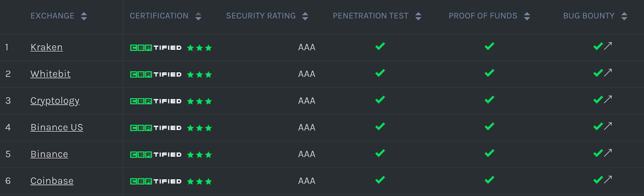Sort table by Exchange column arrows
Screen dimensions: 644x196
click(84, 16)
